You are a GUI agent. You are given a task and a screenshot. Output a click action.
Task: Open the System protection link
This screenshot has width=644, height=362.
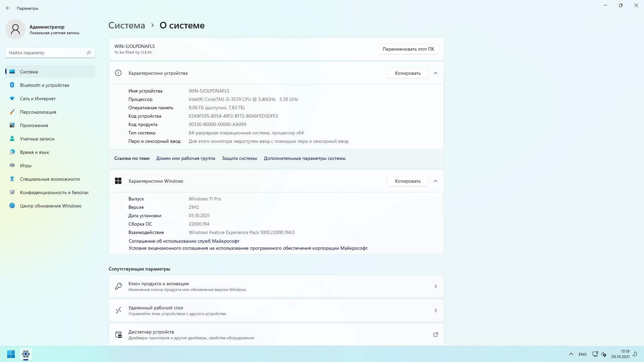pyautogui.click(x=239, y=158)
